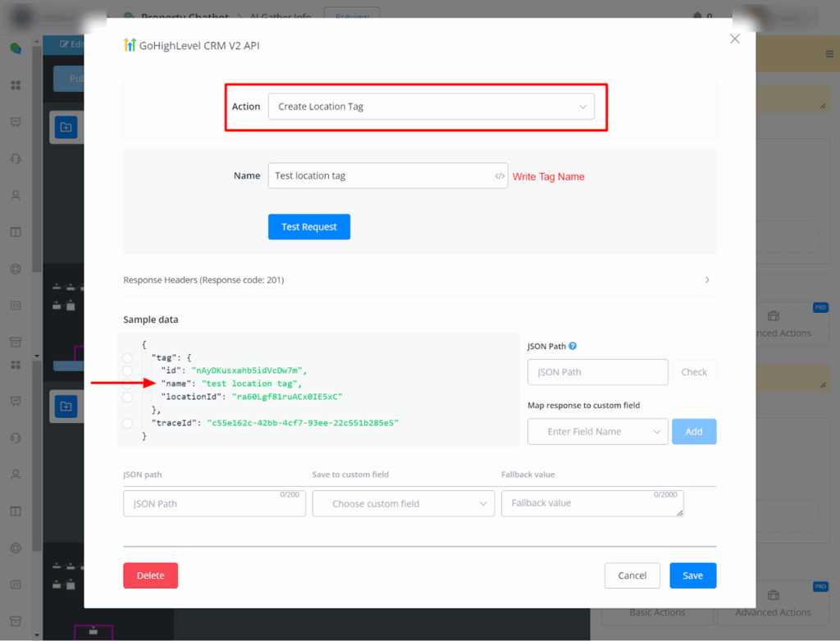Click the Advanced Actions briefcase icon
Image resolution: width=840 pixels, height=641 pixels.
pos(773,316)
